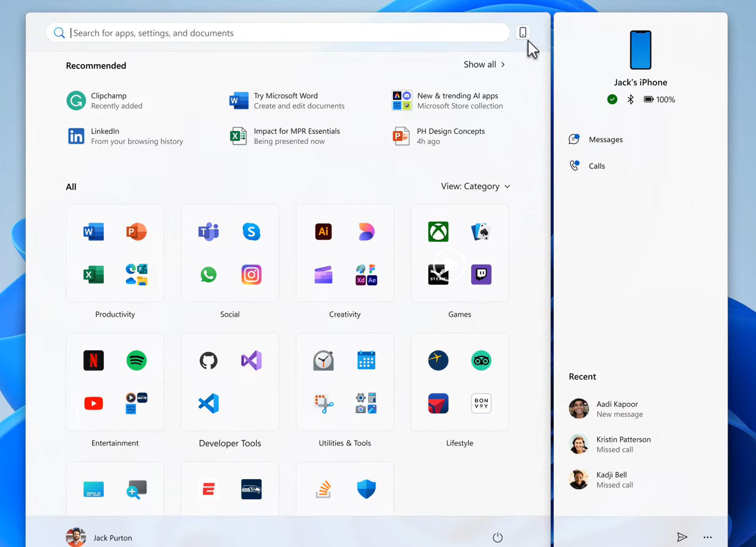Click the send icon in phone panel
The height and width of the screenshot is (547, 756).
point(682,537)
